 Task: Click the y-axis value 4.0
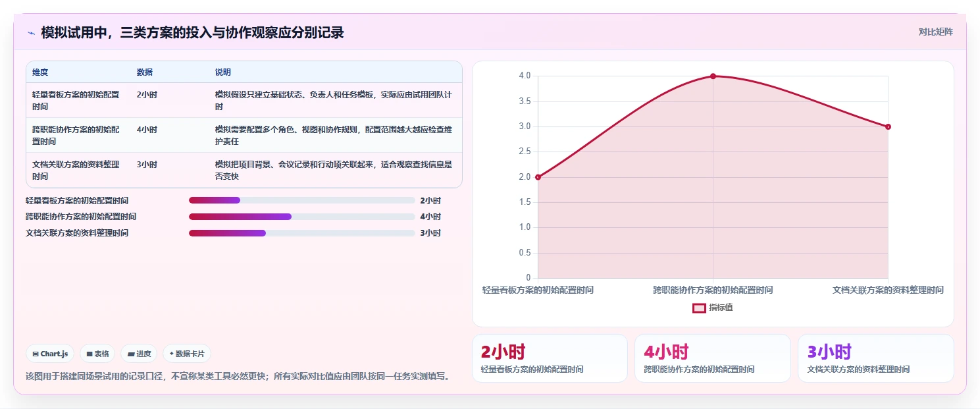click(x=525, y=76)
